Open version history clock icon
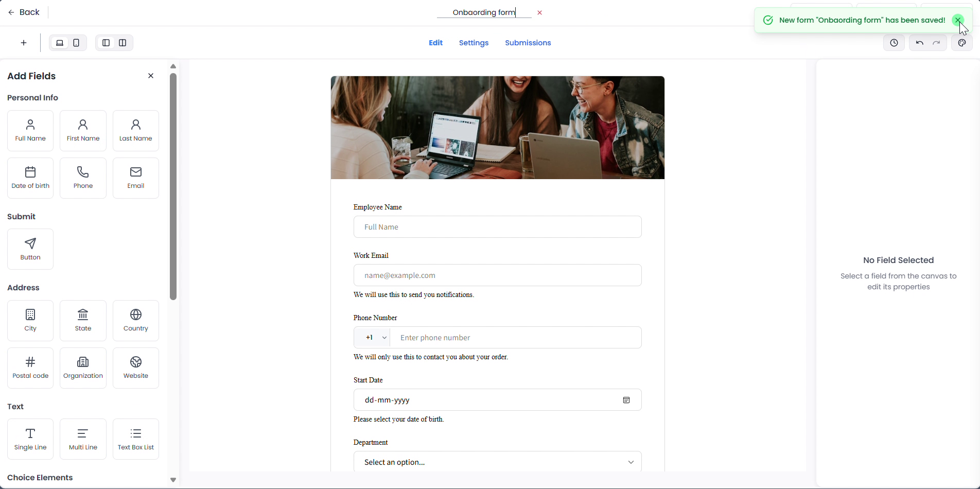 coord(894,43)
